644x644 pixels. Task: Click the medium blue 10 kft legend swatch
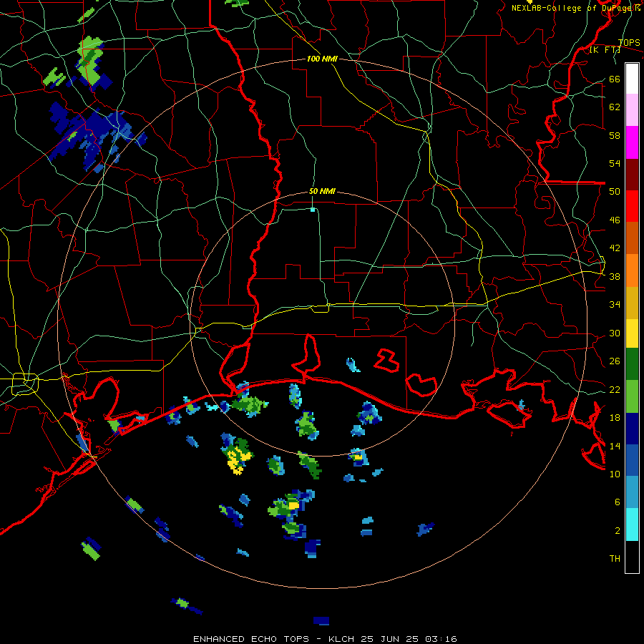[632, 461]
